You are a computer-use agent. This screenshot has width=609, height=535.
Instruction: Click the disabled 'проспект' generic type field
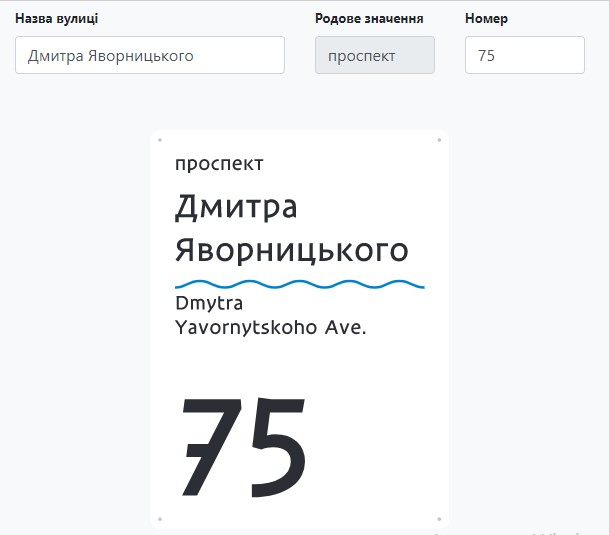pyautogui.click(x=375, y=56)
